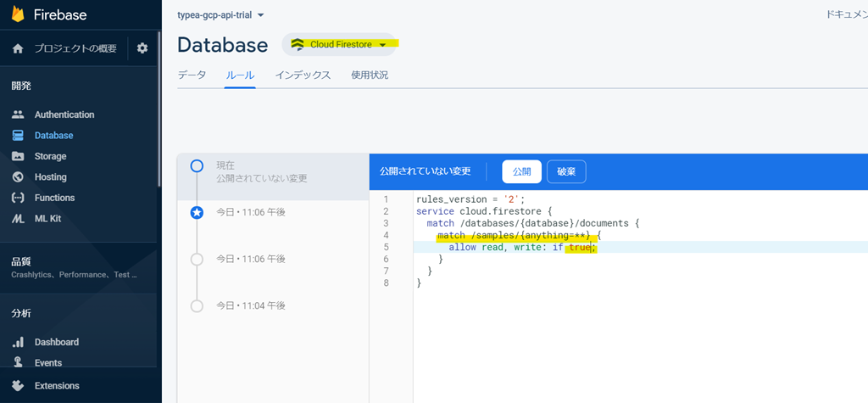
Task: Click the Authentication people icon
Action: click(18, 115)
